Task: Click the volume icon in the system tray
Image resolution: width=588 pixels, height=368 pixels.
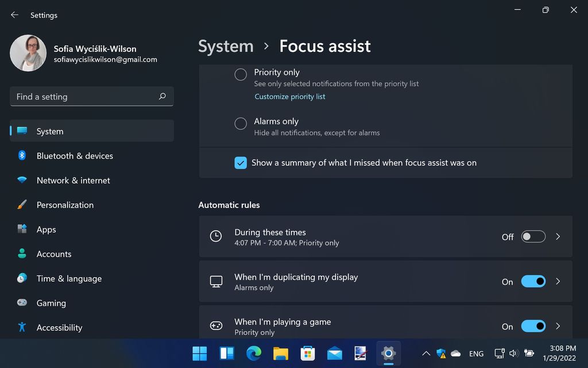Action: point(514,354)
